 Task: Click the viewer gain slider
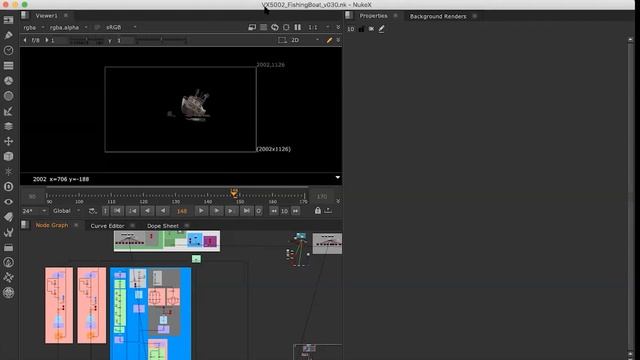(x=87, y=40)
